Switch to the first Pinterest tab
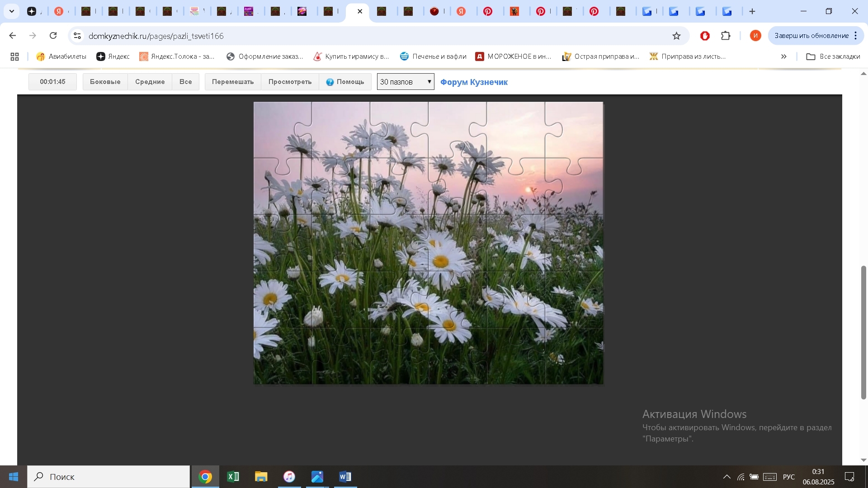Viewport: 868px width, 488px height. (488, 11)
